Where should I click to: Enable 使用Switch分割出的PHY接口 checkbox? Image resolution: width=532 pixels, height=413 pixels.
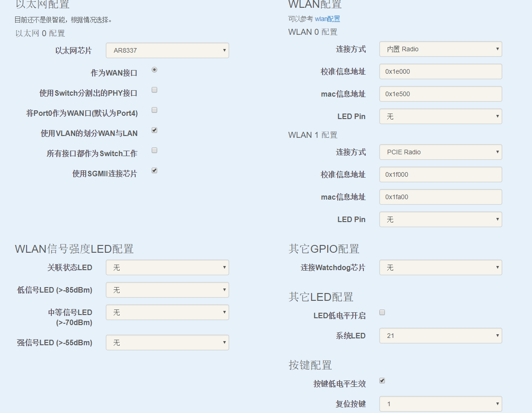click(154, 90)
